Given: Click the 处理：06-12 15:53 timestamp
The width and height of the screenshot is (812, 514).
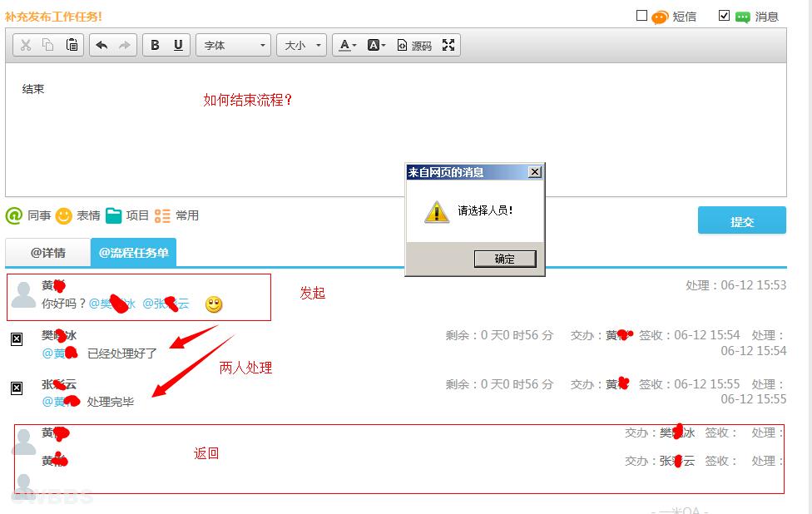Looking at the screenshot, I should coord(735,285).
